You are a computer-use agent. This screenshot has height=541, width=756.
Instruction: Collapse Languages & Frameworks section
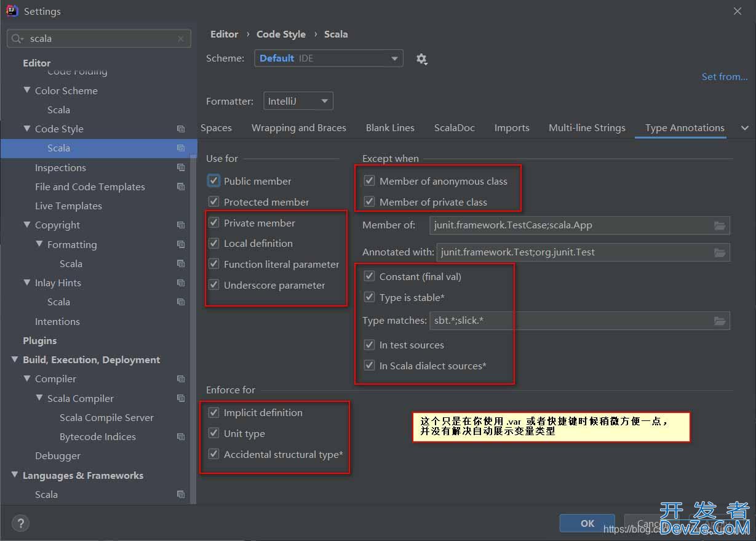click(15, 475)
